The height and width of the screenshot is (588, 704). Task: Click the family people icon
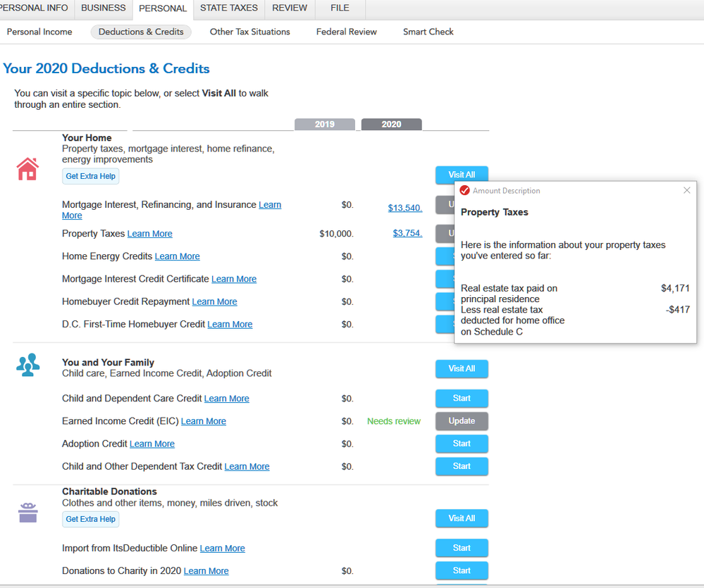(x=27, y=365)
